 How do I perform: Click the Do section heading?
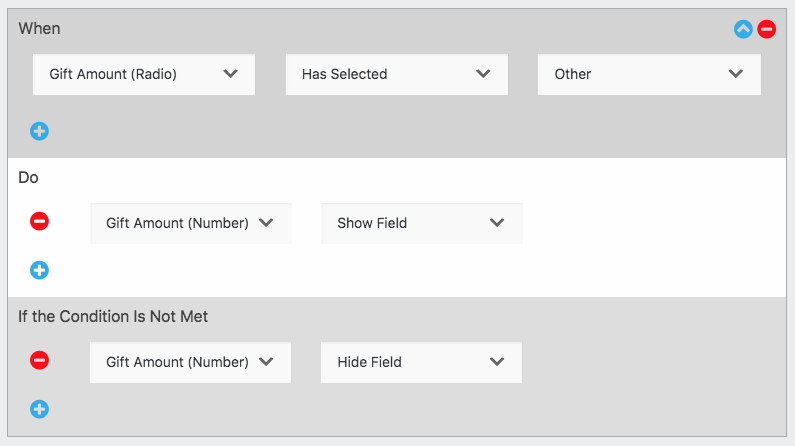28,177
